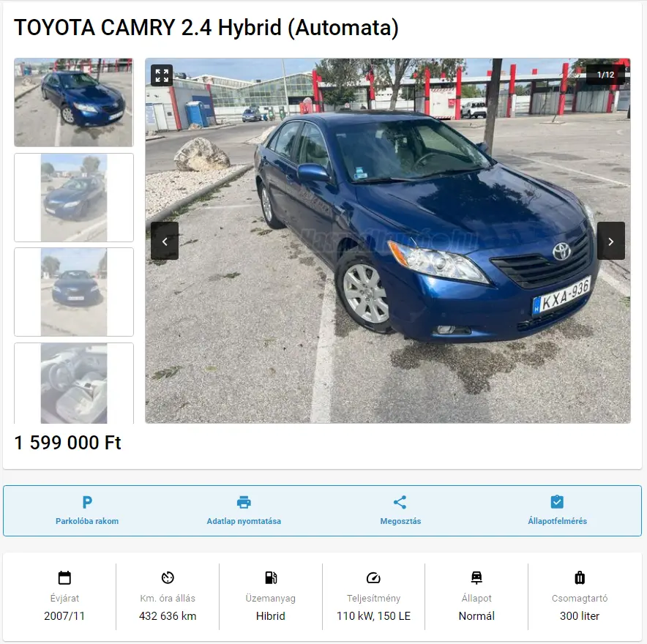The width and height of the screenshot is (647, 644).
Task: Click the fuel pump icon above Üzemanyag
Action: (x=271, y=577)
